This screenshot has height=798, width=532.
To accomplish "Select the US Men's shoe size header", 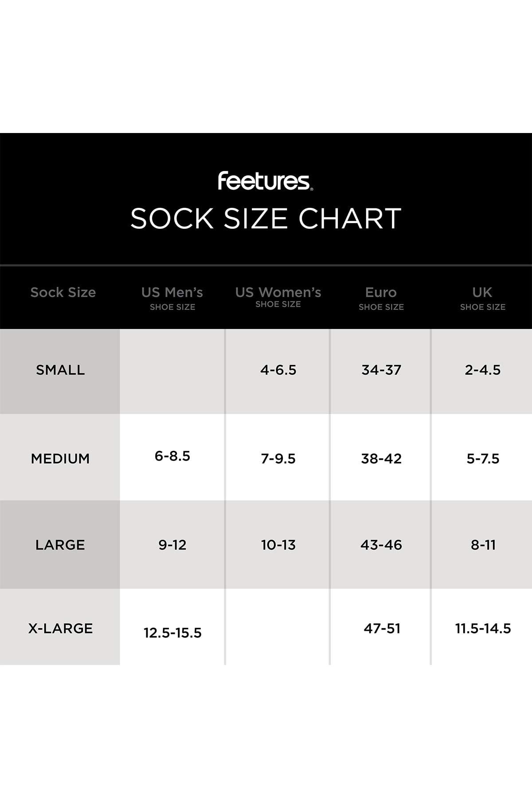I will [x=172, y=297].
